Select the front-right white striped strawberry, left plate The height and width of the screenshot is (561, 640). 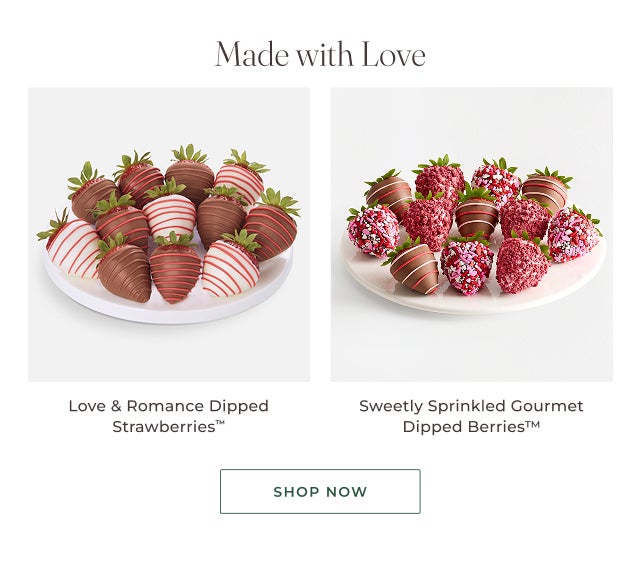point(229,266)
